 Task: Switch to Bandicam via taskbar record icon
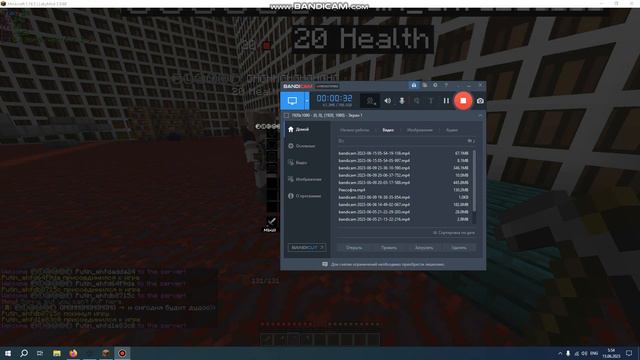coord(122,353)
